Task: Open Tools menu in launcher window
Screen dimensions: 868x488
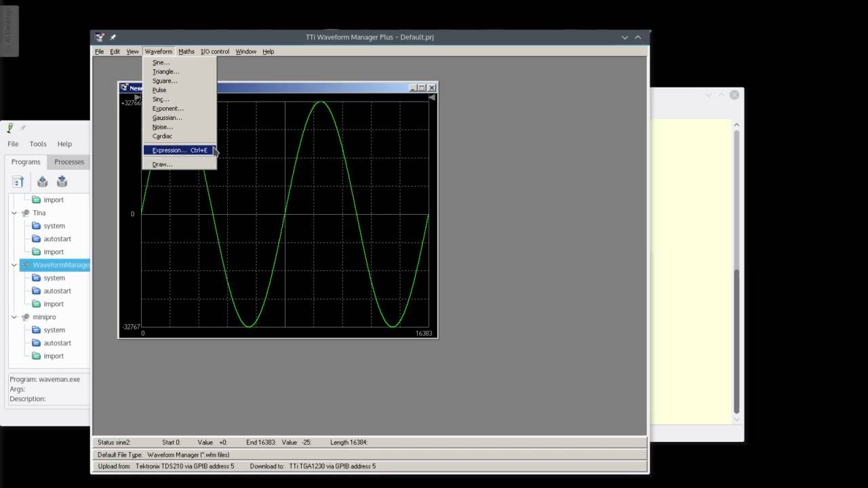Action: tap(38, 144)
